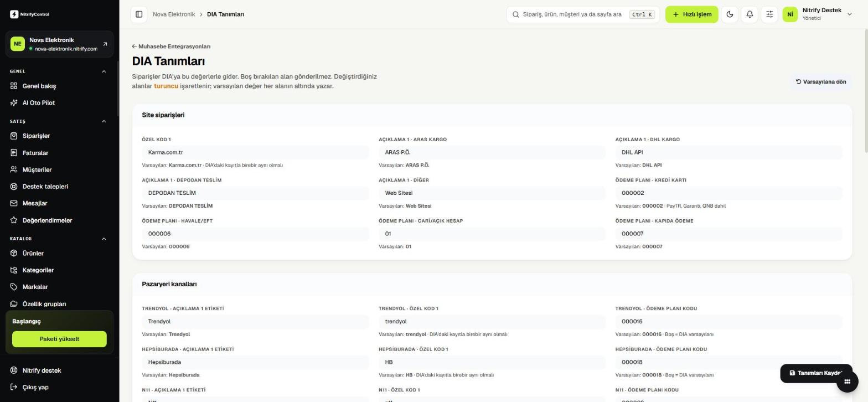Viewport: 868px width, 402px height.
Task: Click the Hızlı işlem button
Action: click(x=691, y=14)
